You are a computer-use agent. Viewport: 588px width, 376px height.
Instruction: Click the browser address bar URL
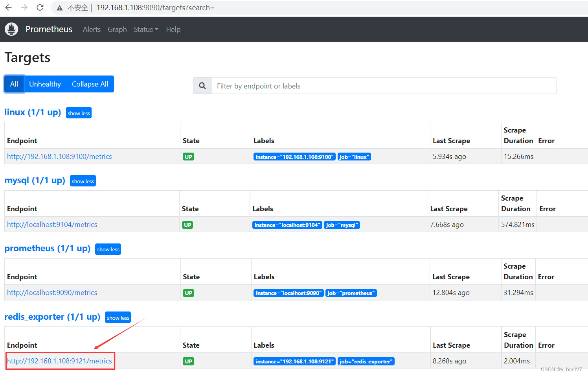[156, 7]
